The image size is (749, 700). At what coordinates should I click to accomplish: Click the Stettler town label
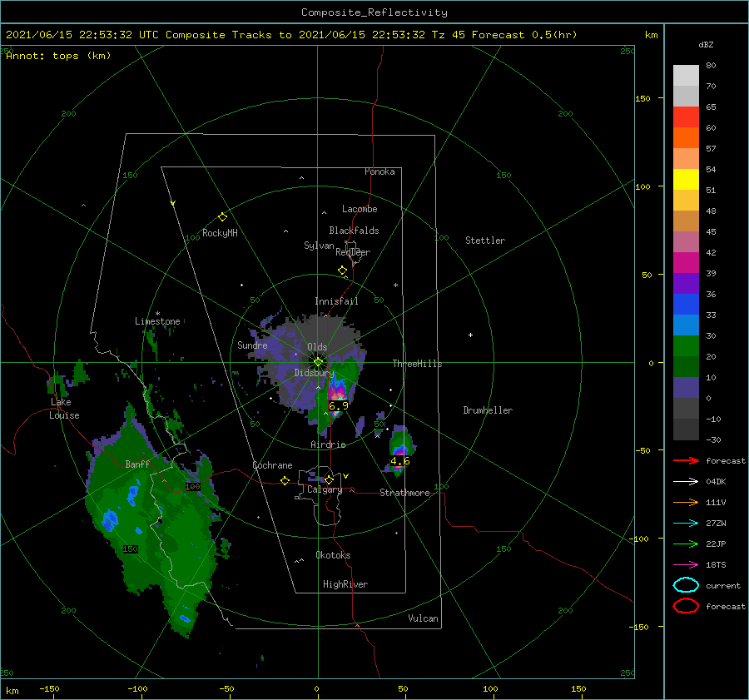[485, 241]
